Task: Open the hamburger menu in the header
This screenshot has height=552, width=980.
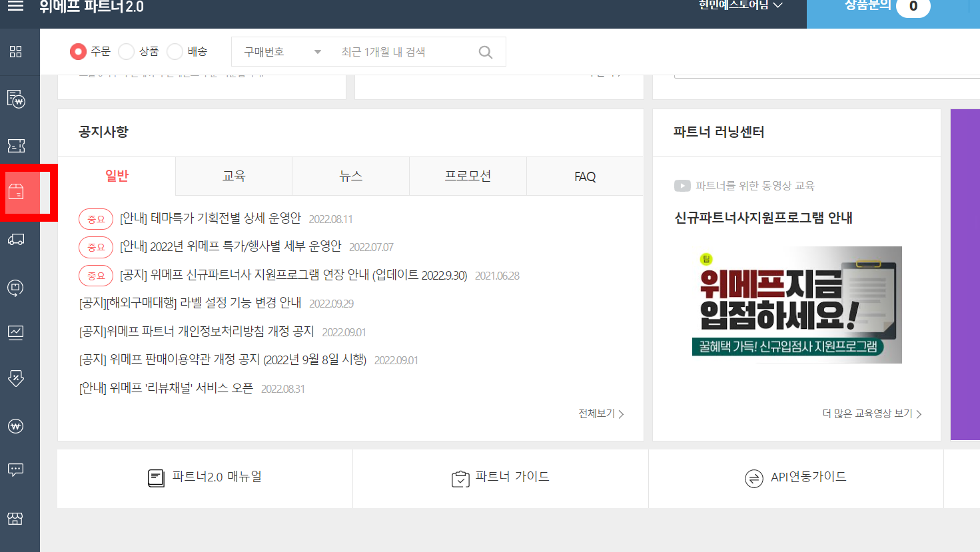Action: (x=15, y=6)
